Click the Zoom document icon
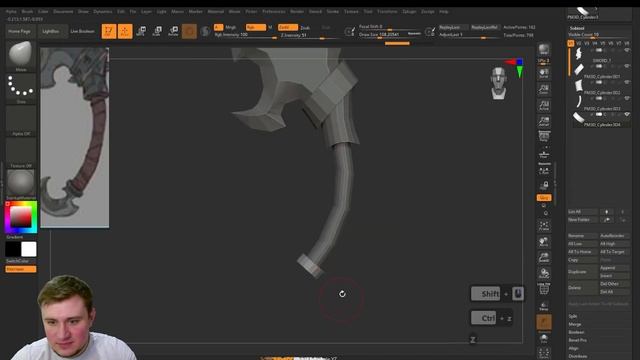The image size is (640, 360). 544,89
